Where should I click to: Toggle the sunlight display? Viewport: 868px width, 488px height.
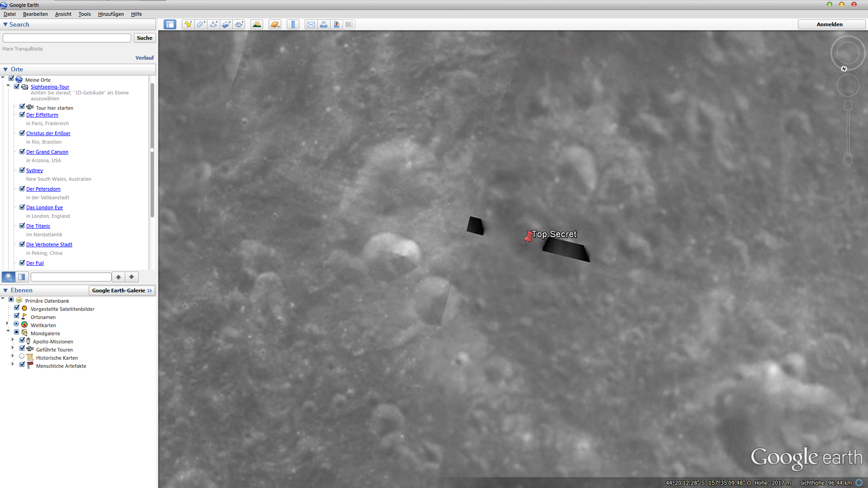tap(257, 24)
